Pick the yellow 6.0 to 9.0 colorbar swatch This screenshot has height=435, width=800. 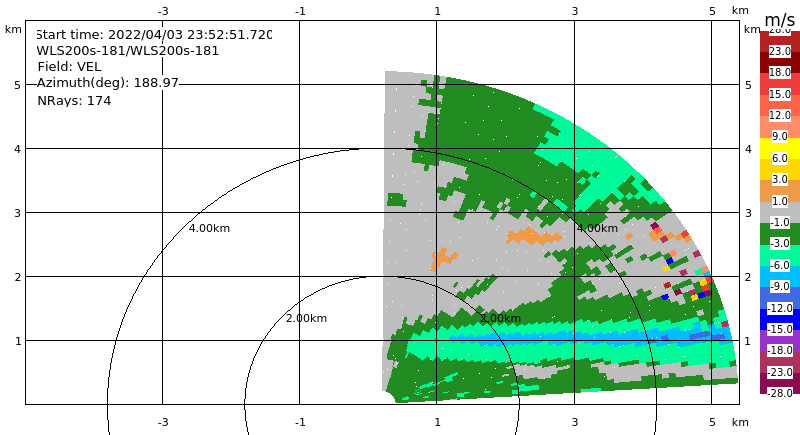click(780, 147)
